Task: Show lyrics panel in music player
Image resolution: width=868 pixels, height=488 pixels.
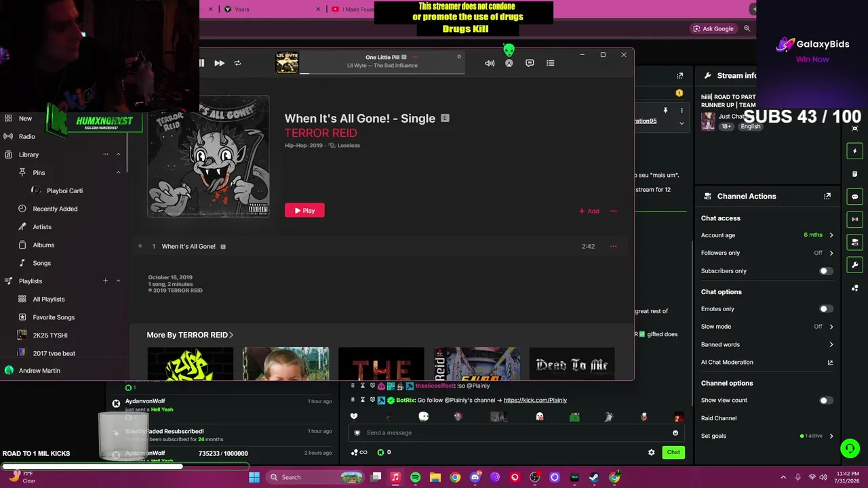Action: (x=530, y=63)
